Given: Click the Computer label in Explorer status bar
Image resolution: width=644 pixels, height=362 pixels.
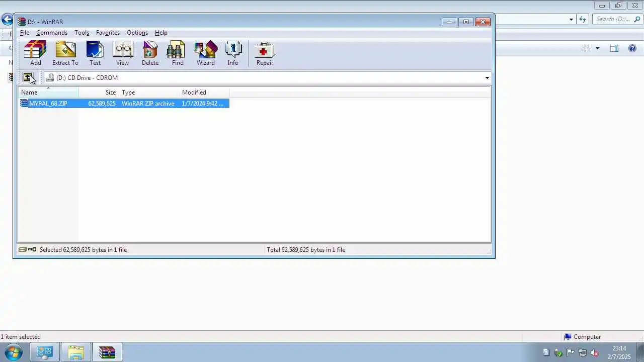Looking at the screenshot, I should tap(587, 337).
